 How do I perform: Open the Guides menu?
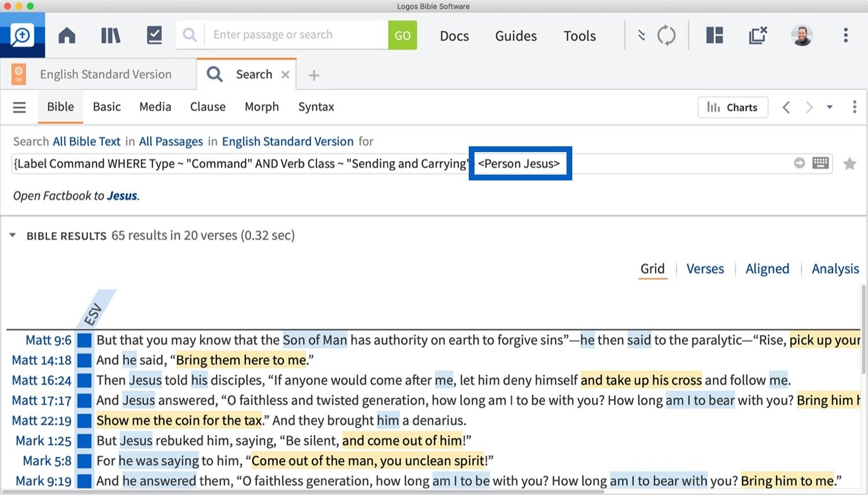516,36
